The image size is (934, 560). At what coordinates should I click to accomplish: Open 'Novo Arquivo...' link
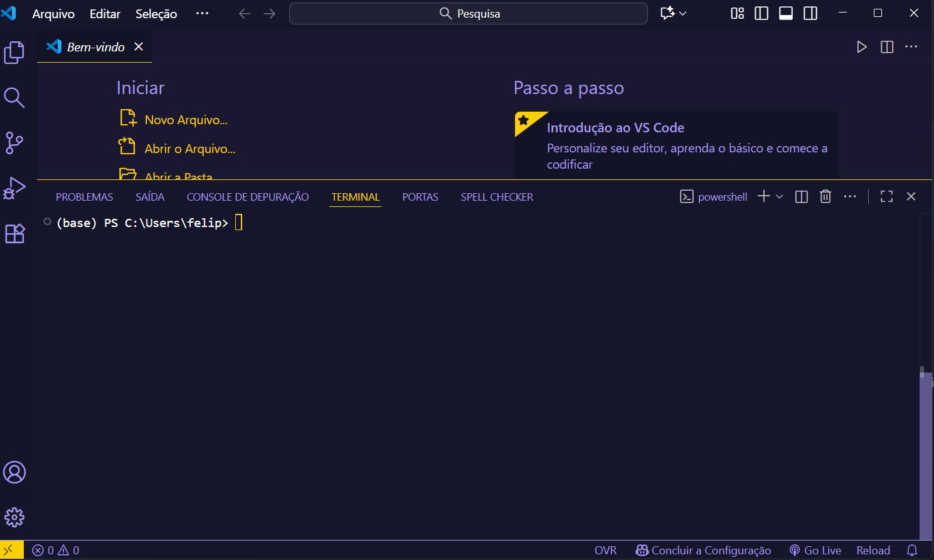point(186,119)
